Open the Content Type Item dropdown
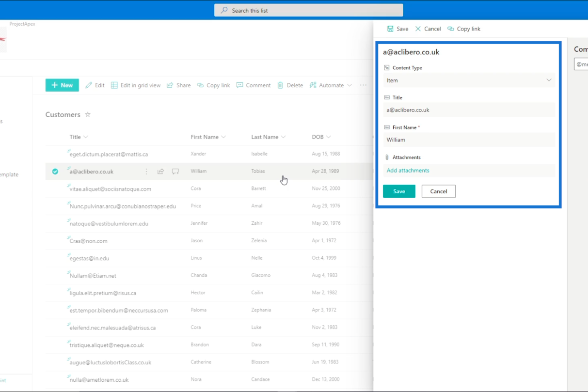Viewport: 588px width, 392px height. coord(469,80)
